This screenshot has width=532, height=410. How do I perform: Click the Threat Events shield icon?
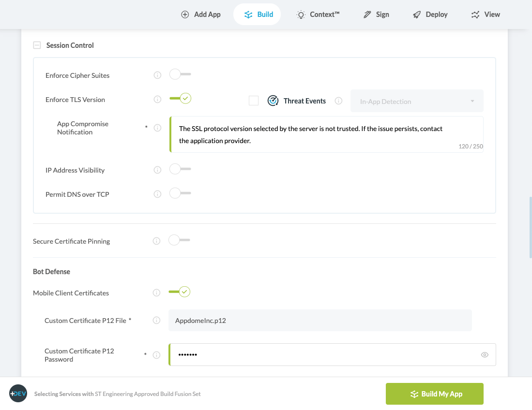pyautogui.click(x=273, y=101)
